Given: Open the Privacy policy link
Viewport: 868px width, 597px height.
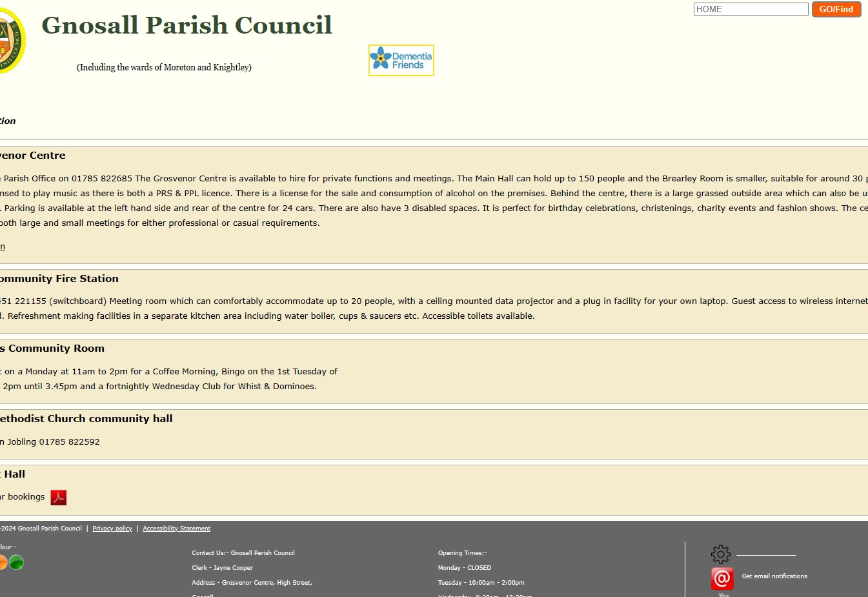Looking at the screenshot, I should (112, 528).
